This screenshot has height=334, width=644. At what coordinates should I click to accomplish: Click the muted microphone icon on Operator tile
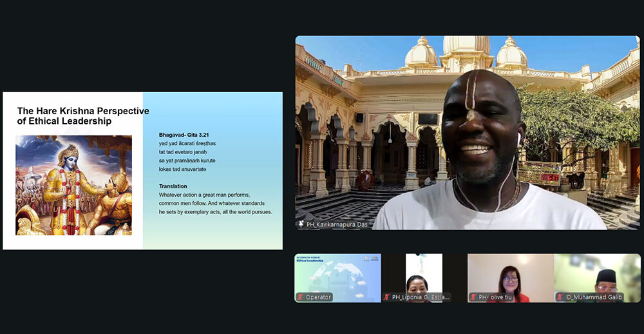click(301, 297)
